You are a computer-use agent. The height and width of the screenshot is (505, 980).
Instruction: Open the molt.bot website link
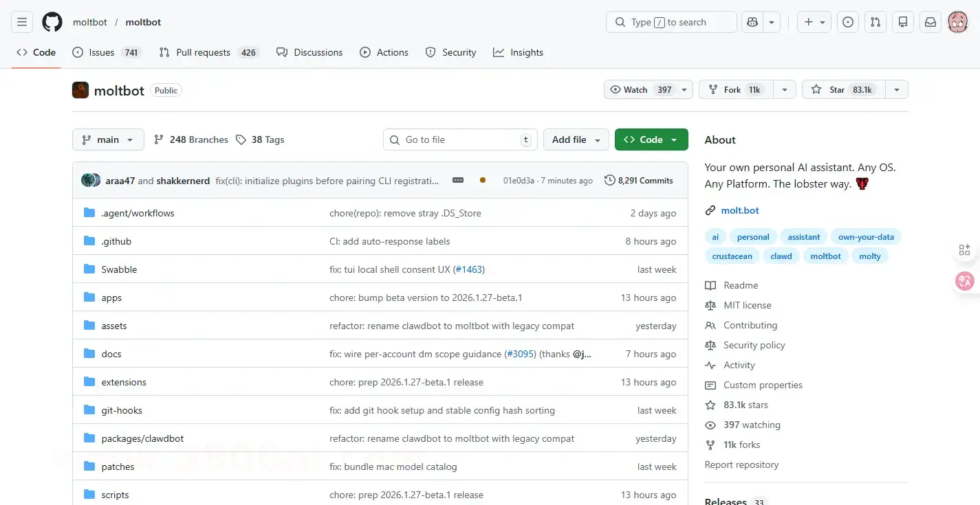point(740,210)
